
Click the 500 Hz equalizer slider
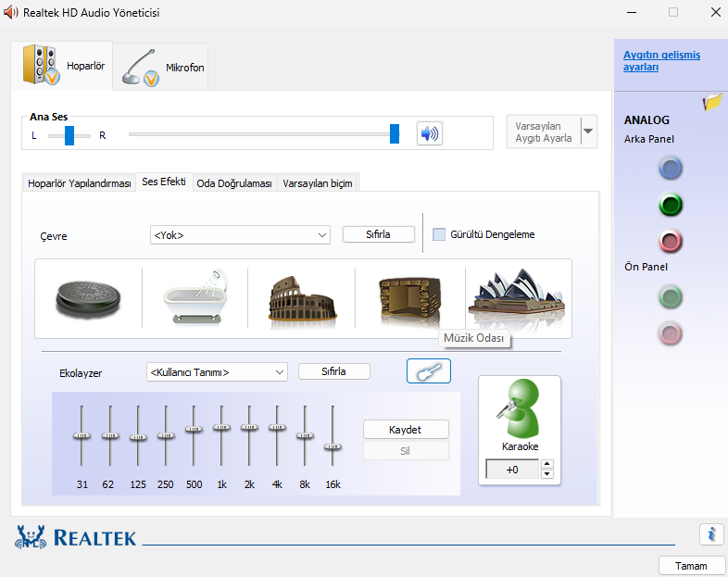194,429
